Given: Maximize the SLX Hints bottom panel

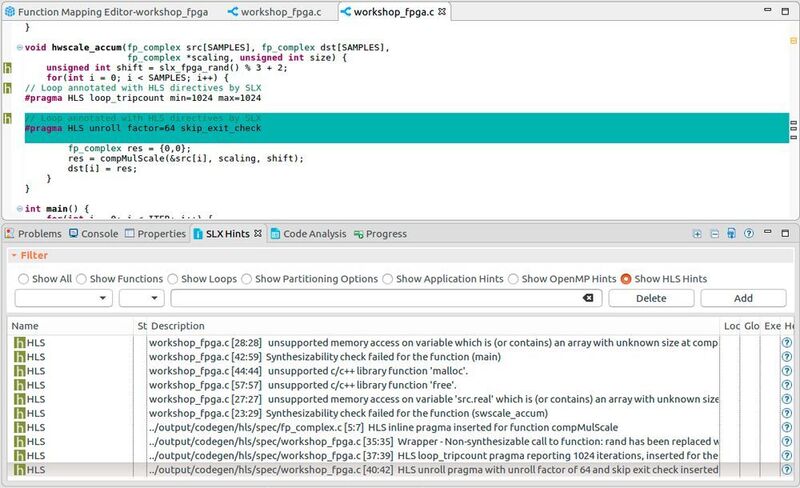Looking at the screenshot, I should tap(785, 233).
